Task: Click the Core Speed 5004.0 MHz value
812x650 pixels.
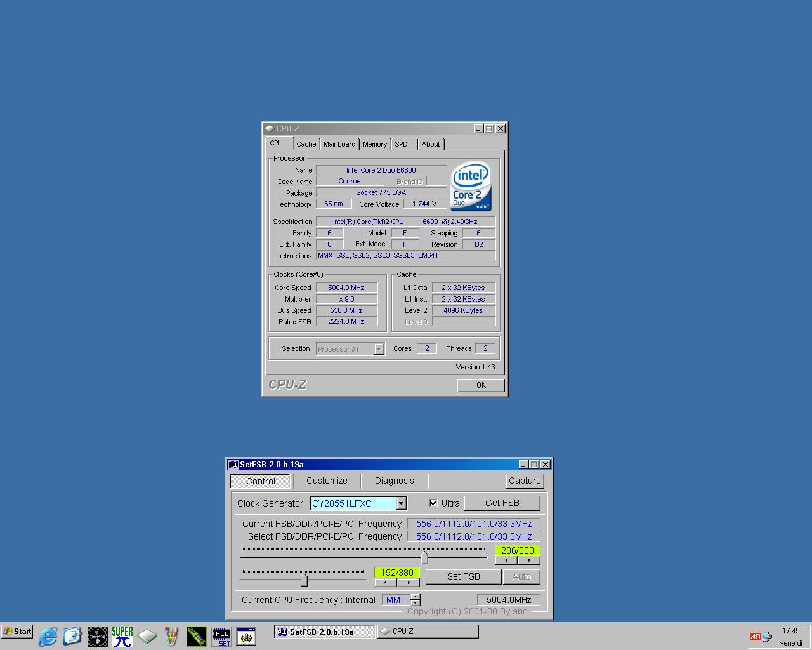Action: (x=346, y=288)
